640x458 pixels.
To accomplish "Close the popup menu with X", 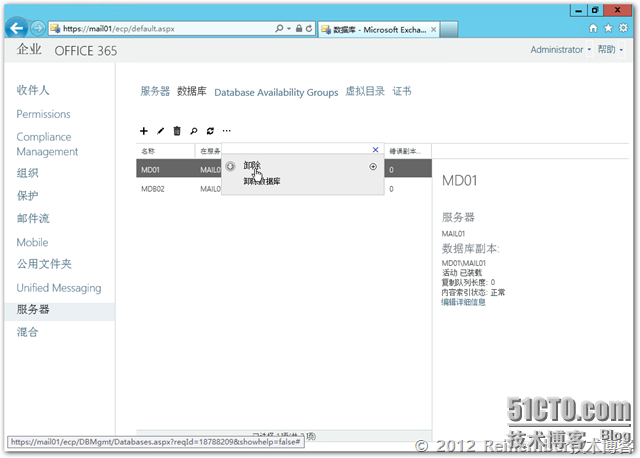I will click(376, 150).
